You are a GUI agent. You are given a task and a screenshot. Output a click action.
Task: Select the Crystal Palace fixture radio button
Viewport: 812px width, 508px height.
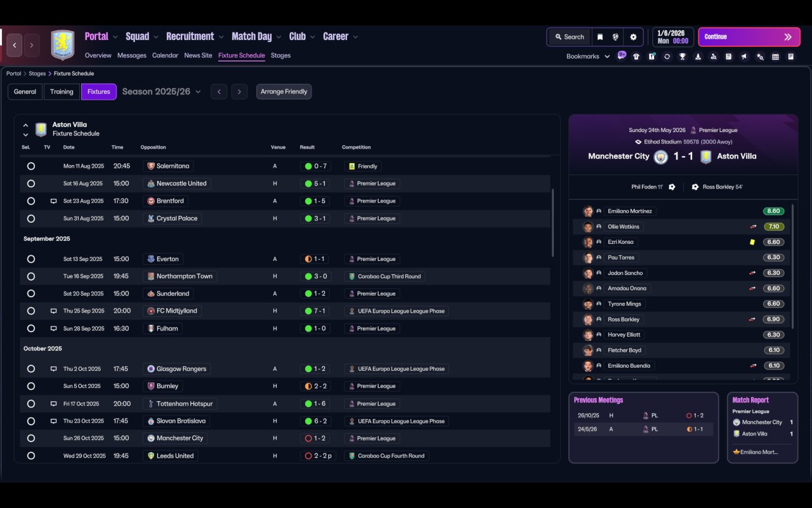click(x=31, y=218)
